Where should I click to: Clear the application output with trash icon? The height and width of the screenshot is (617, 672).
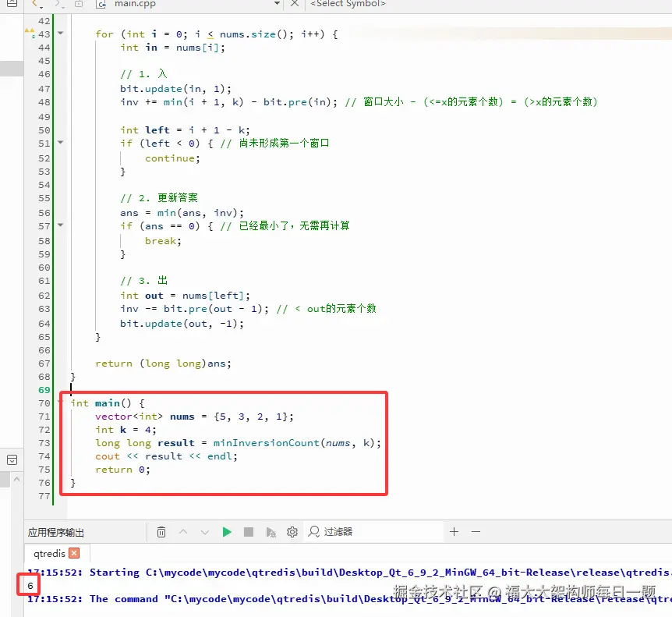(161, 532)
